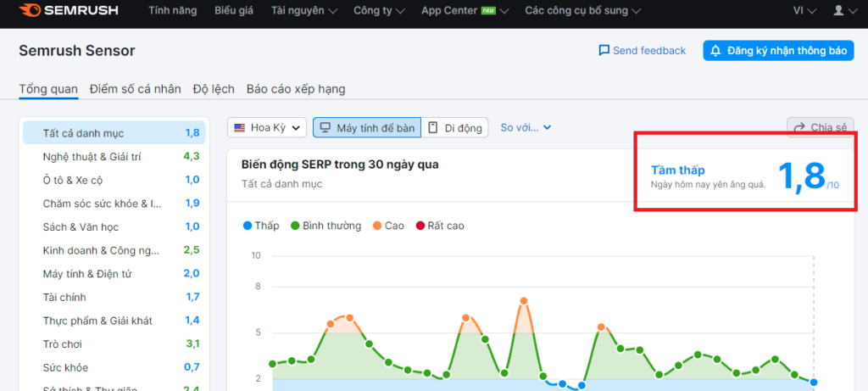
Task: Switch to the Điểm số cá nhân tab
Action: pos(136,89)
